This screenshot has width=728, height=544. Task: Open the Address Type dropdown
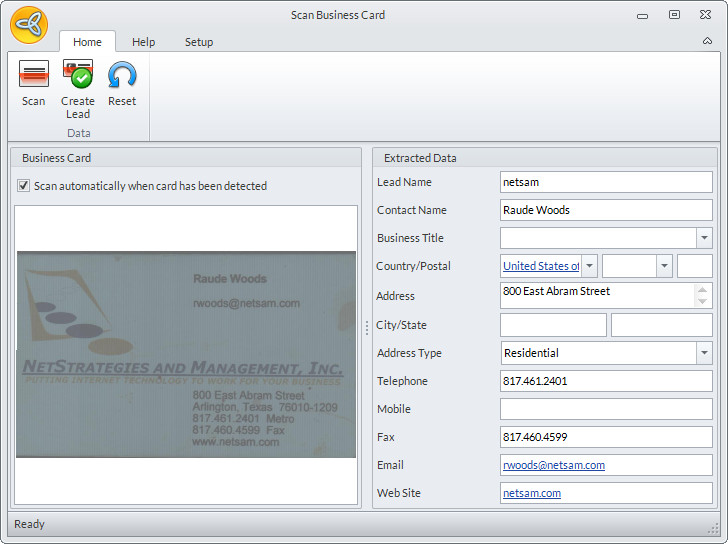[704, 353]
